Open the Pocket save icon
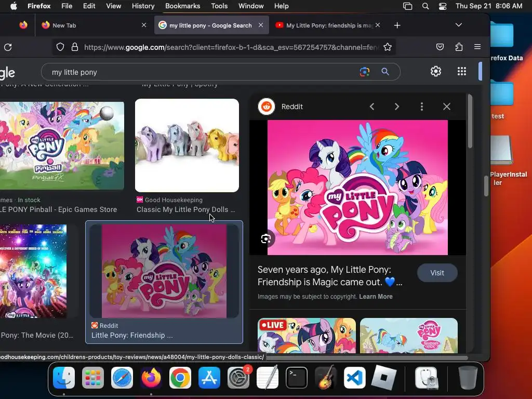Image resolution: width=532 pixels, height=399 pixels. tap(440, 47)
